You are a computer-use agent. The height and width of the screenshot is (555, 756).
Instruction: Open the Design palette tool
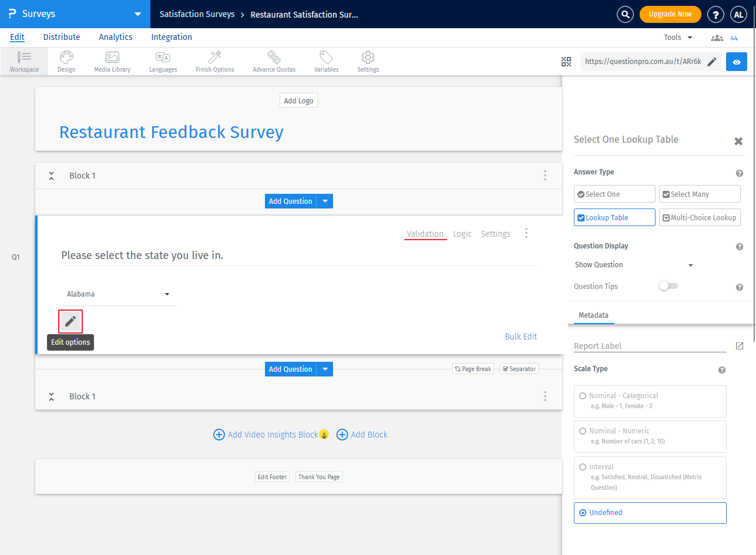point(66,61)
